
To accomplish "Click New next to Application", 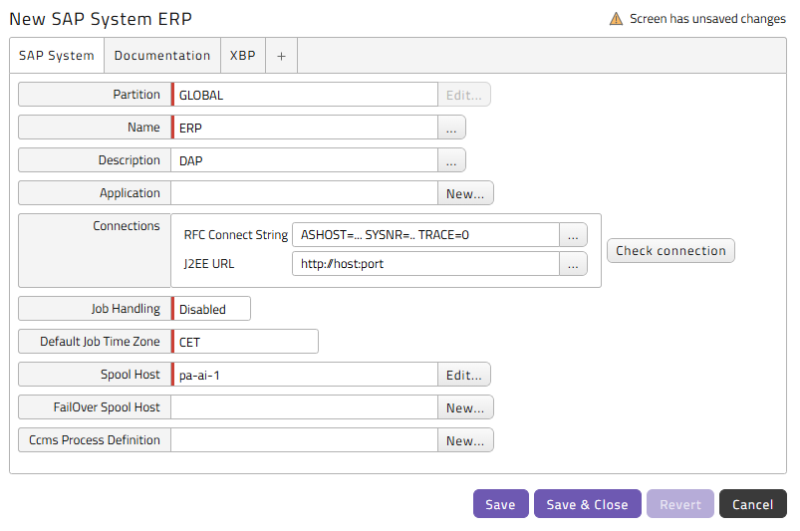I will [x=465, y=193].
